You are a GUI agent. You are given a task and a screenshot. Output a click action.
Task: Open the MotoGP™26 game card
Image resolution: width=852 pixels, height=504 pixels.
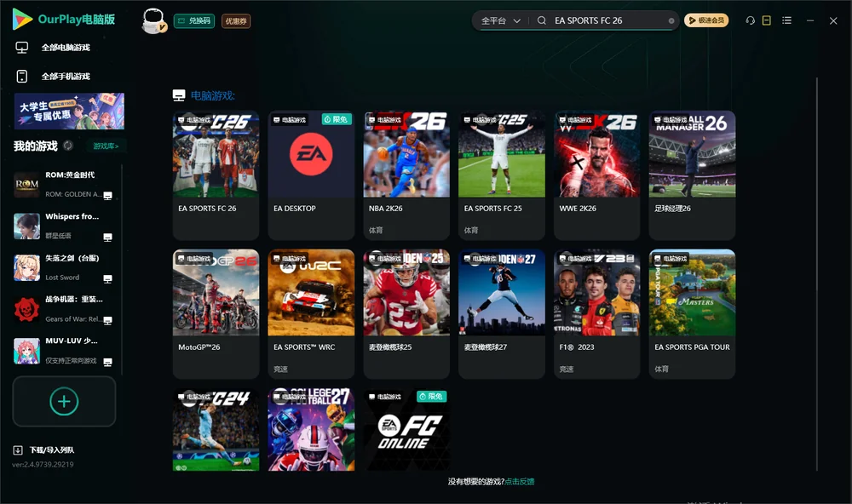pos(216,314)
